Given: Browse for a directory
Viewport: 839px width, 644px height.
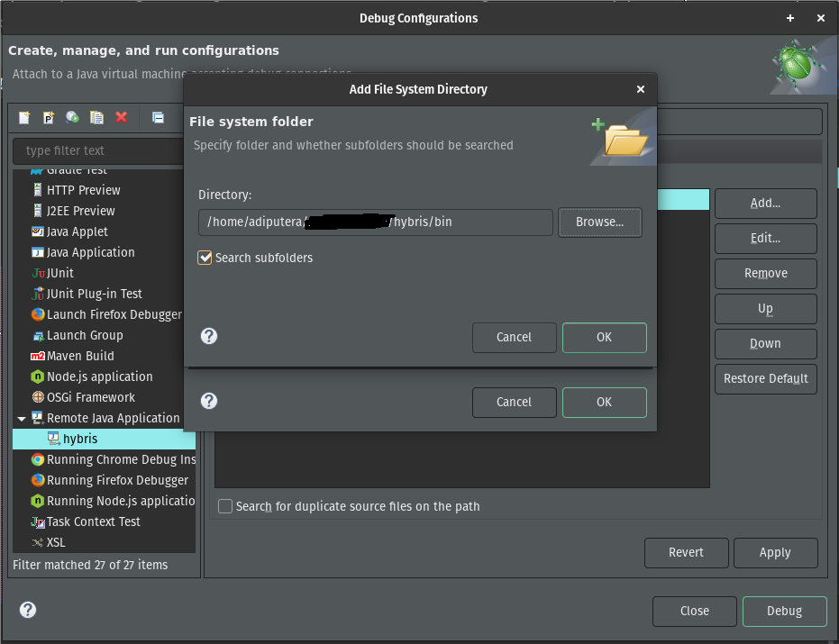Looking at the screenshot, I should (600, 222).
